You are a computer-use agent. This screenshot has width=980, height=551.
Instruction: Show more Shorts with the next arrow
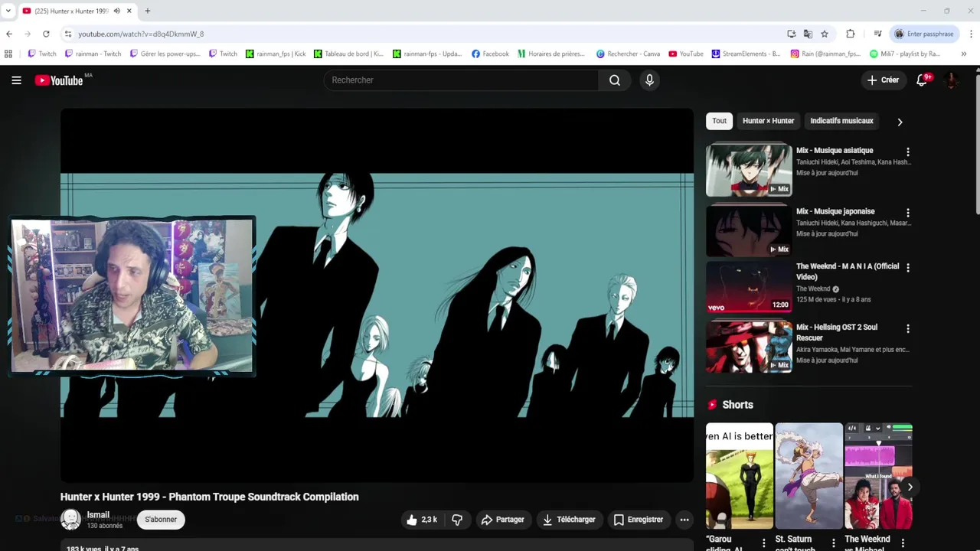[910, 487]
